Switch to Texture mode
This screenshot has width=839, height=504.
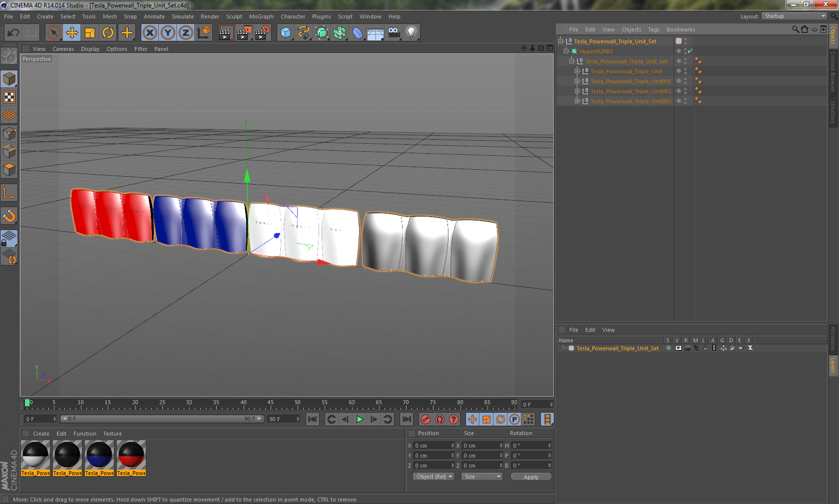[9, 97]
